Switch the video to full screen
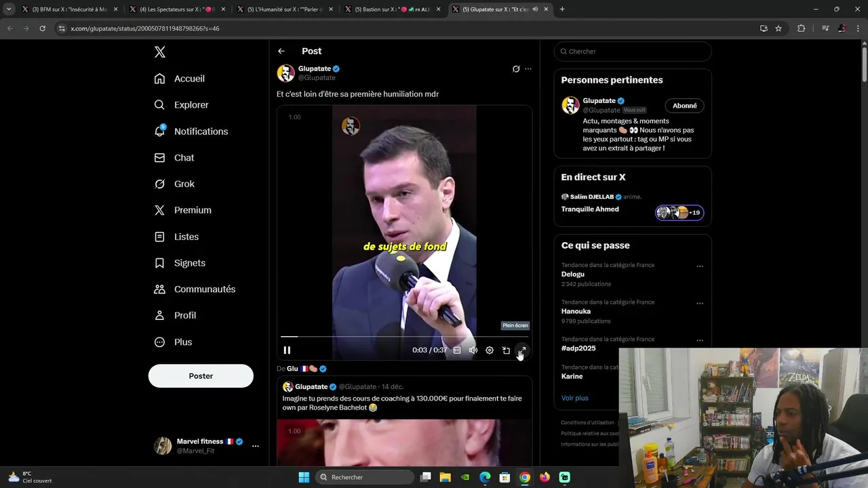868x488 pixels. 522,350
